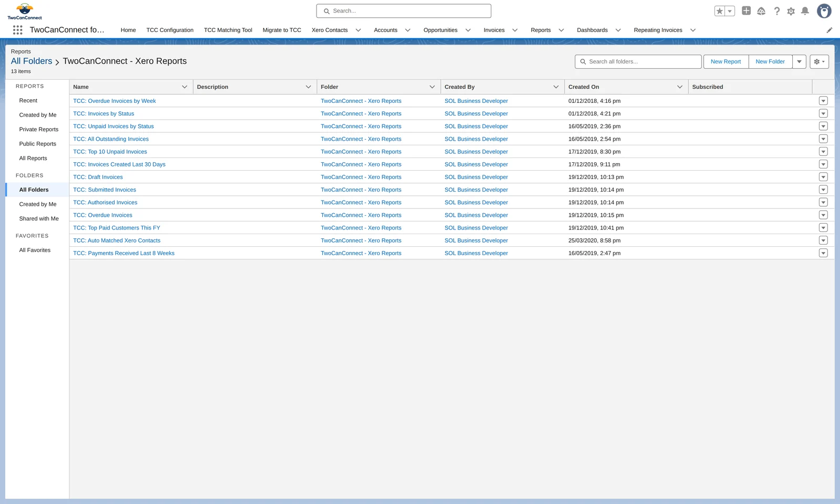Expand the Repeating Invoices nav dropdown chevron
840x504 pixels.
coord(692,30)
